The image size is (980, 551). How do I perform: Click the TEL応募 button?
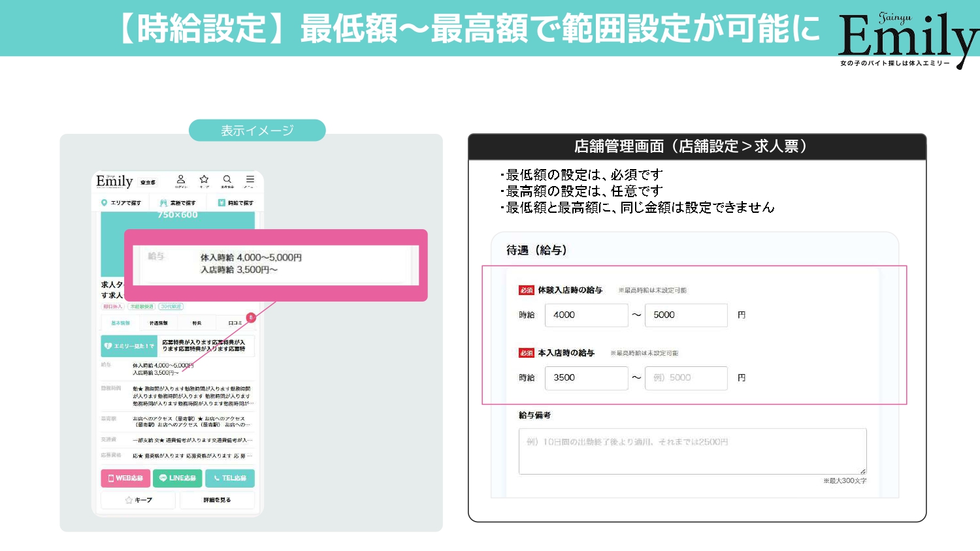click(x=230, y=479)
